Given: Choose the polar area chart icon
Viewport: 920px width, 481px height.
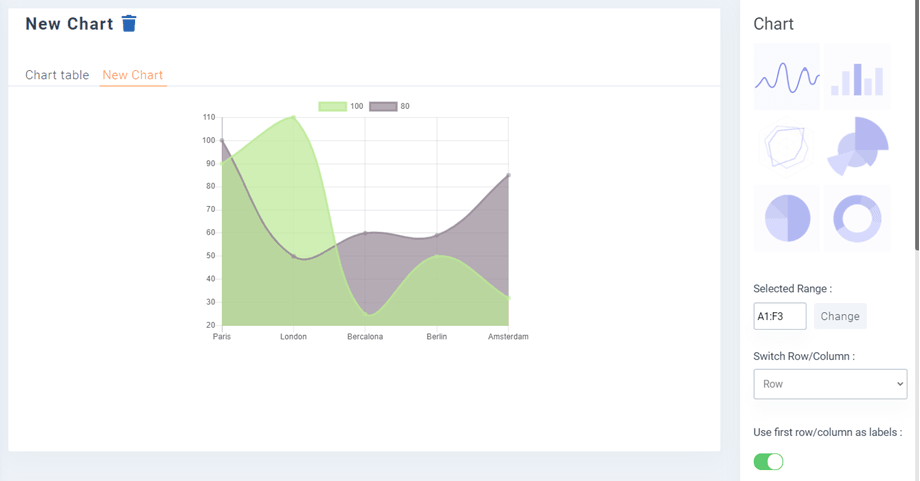Looking at the screenshot, I should click(x=857, y=147).
